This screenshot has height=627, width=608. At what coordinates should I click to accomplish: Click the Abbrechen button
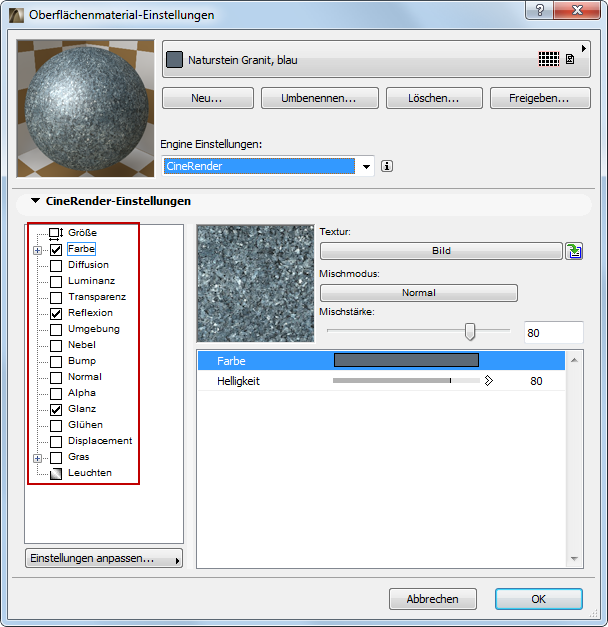click(x=433, y=599)
